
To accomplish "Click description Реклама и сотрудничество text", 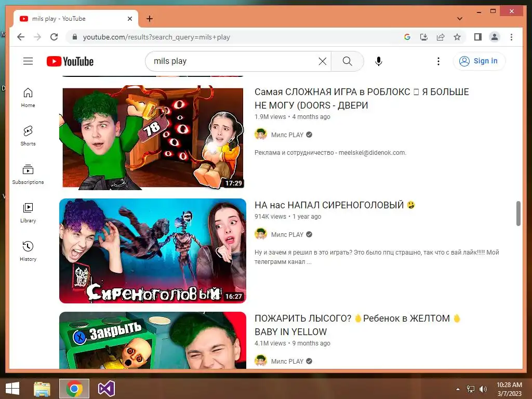I will 330,153.
